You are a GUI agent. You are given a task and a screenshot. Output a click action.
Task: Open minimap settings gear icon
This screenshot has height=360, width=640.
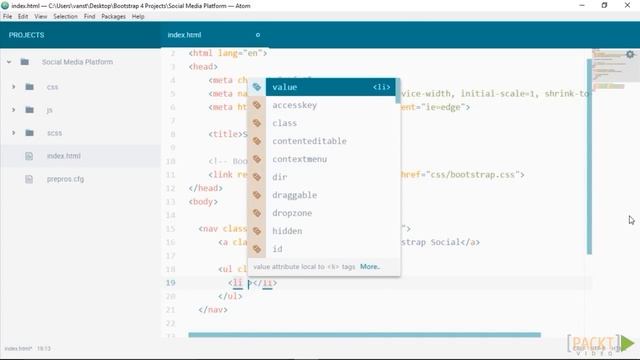[x=630, y=54]
